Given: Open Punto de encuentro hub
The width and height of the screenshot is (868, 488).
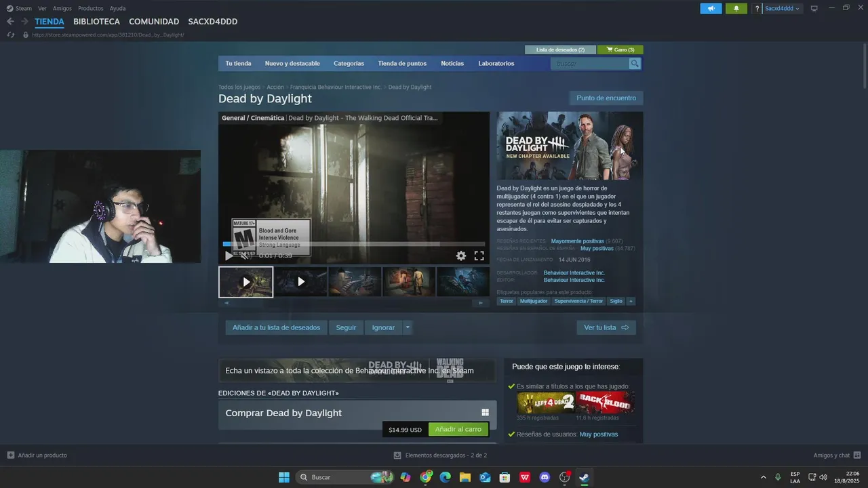Looking at the screenshot, I should pyautogui.click(x=606, y=98).
